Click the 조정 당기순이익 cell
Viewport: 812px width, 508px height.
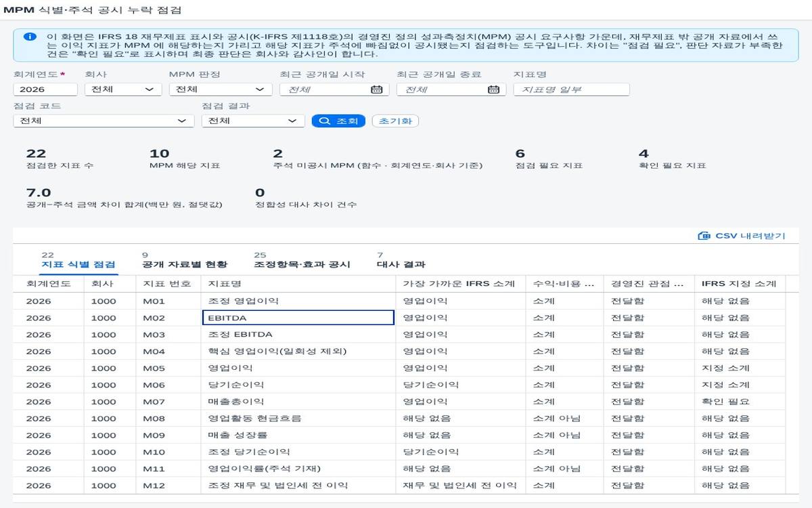(298, 452)
